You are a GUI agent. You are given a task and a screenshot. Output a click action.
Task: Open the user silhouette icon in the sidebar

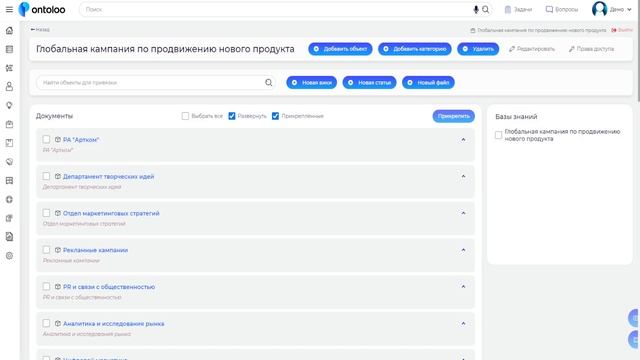pos(9,87)
